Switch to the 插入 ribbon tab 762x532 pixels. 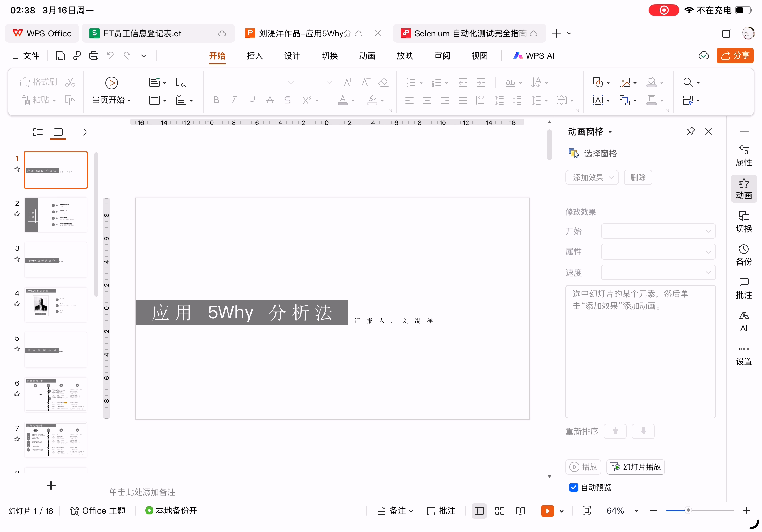(x=255, y=56)
